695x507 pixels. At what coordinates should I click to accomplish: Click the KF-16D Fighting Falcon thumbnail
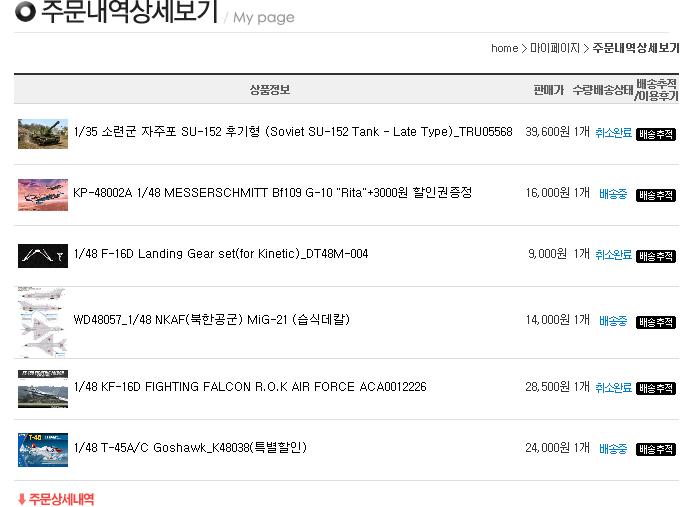click(43, 388)
